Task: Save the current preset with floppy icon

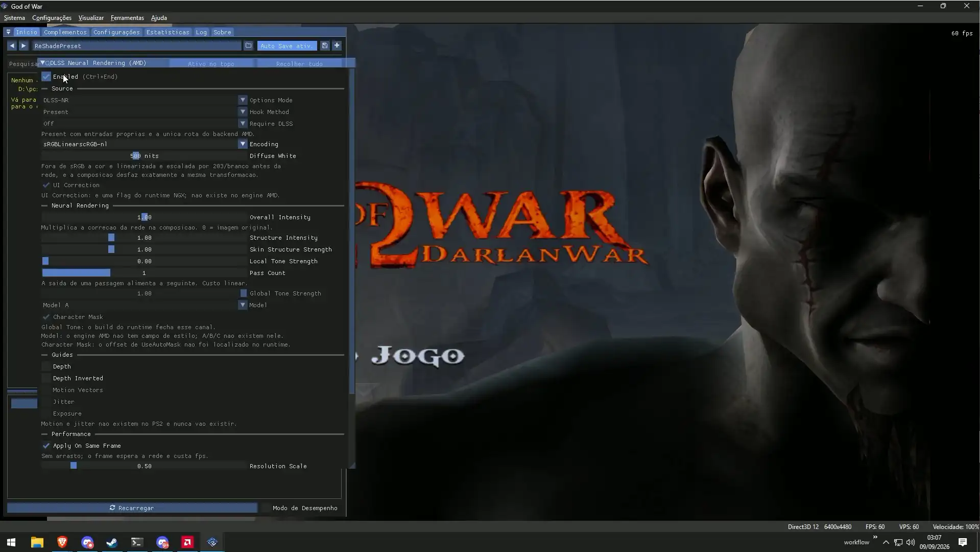Action: pos(324,46)
